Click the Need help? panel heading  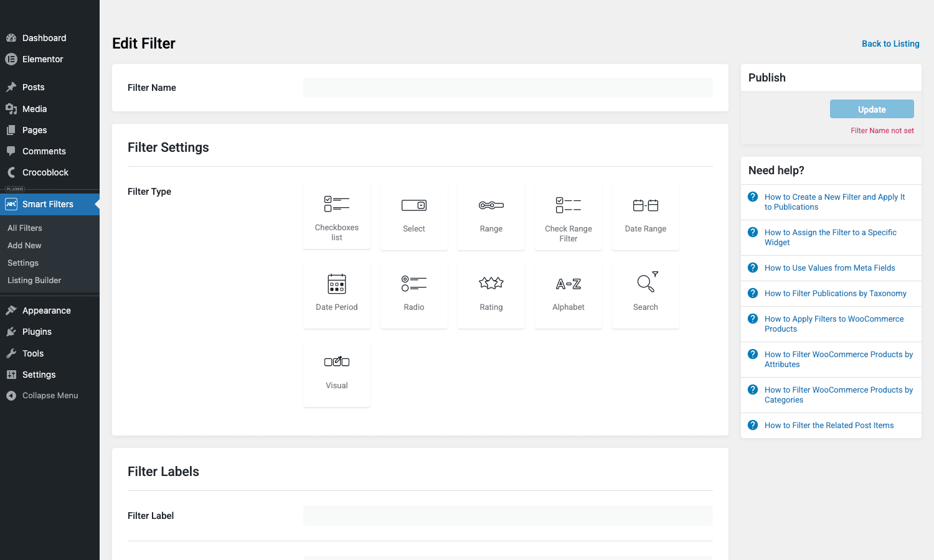[776, 170]
